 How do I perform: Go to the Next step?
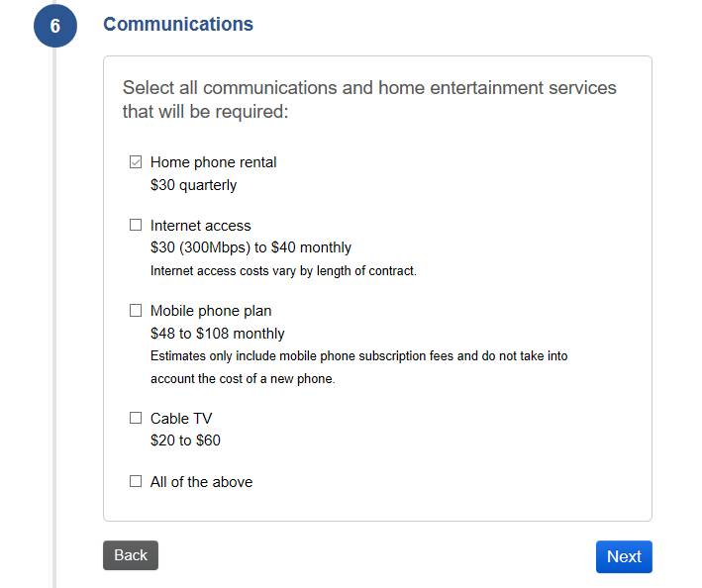(624, 556)
